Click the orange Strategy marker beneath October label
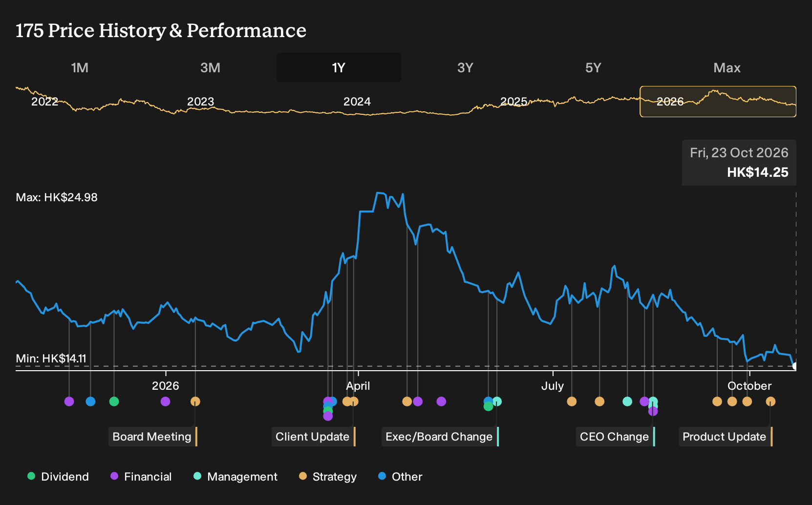 [x=747, y=401]
